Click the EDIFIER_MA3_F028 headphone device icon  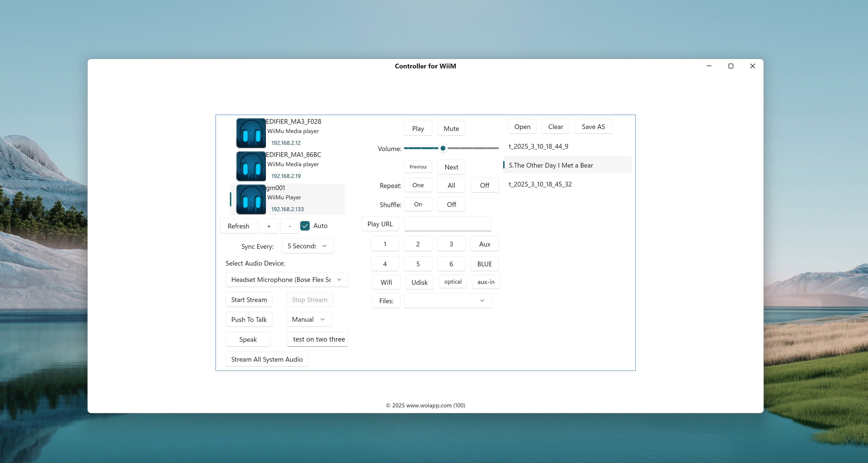click(251, 133)
